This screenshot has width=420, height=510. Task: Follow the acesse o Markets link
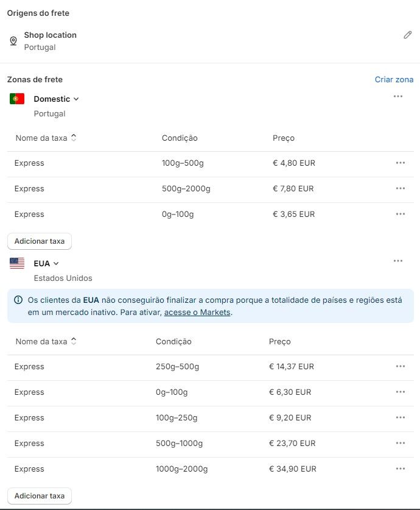tap(198, 313)
